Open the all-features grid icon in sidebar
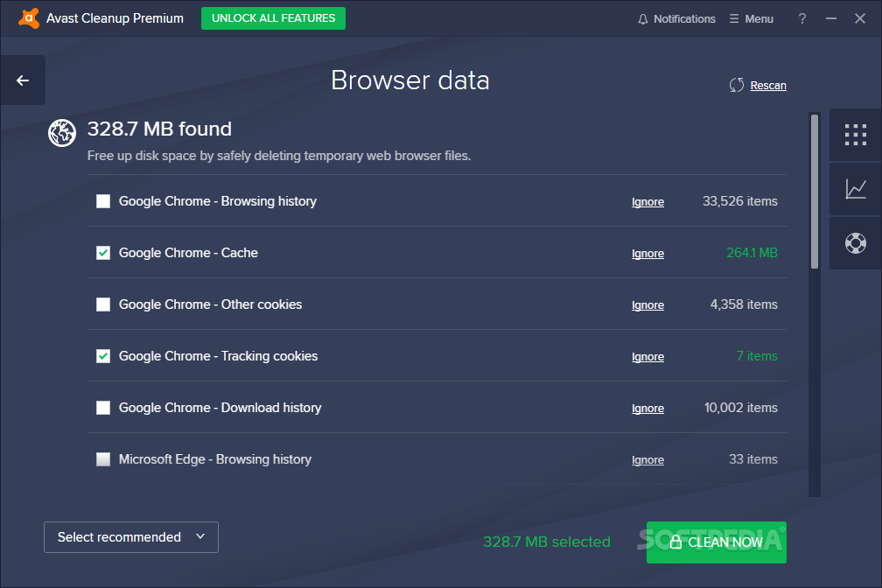This screenshot has width=882, height=588. coord(856,135)
